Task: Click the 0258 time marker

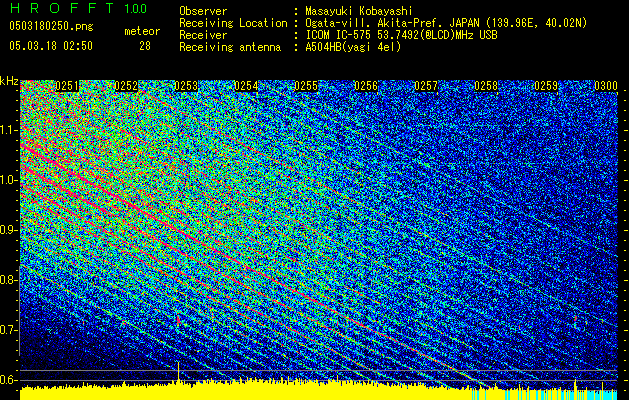Action: (486, 86)
